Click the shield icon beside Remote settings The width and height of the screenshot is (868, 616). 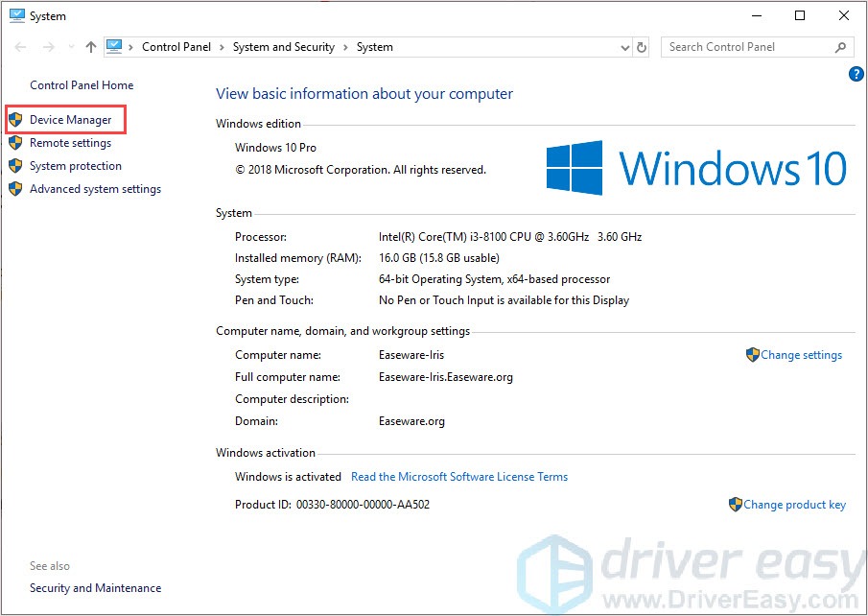pyautogui.click(x=15, y=143)
